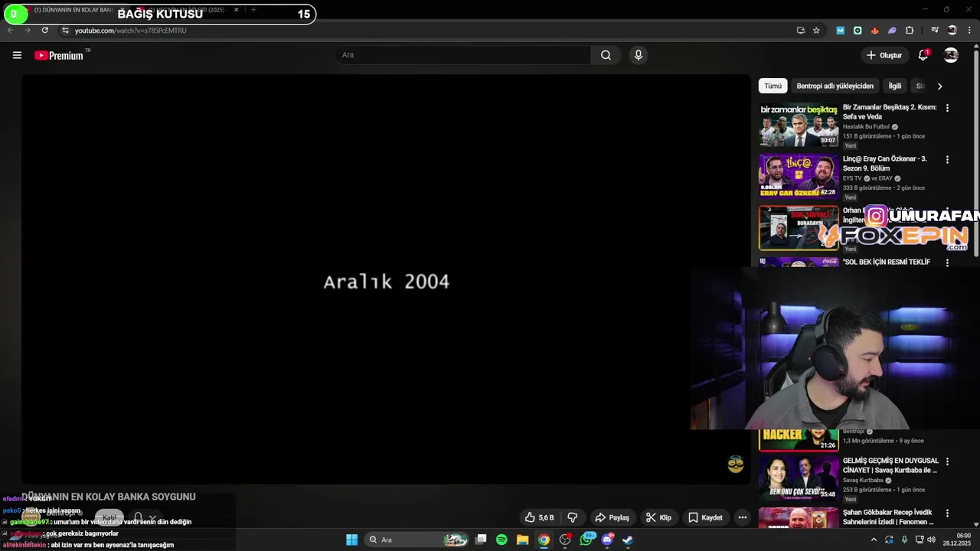Click the volume icon in system tray
This screenshot has height=551, width=980.
pyautogui.click(x=932, y=540)
